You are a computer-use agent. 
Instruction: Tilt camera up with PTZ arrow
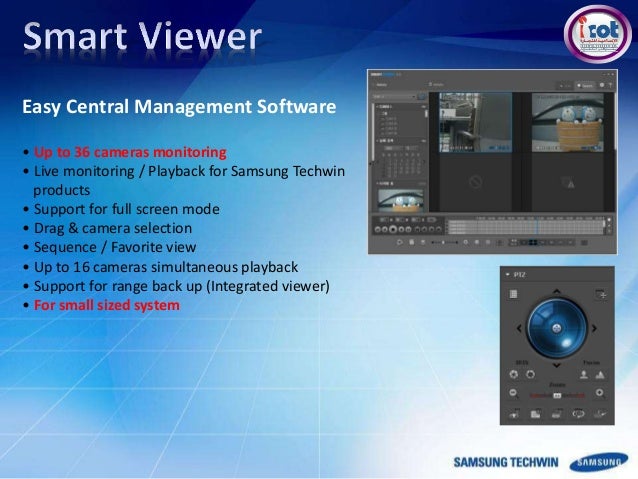coord(557,291)
